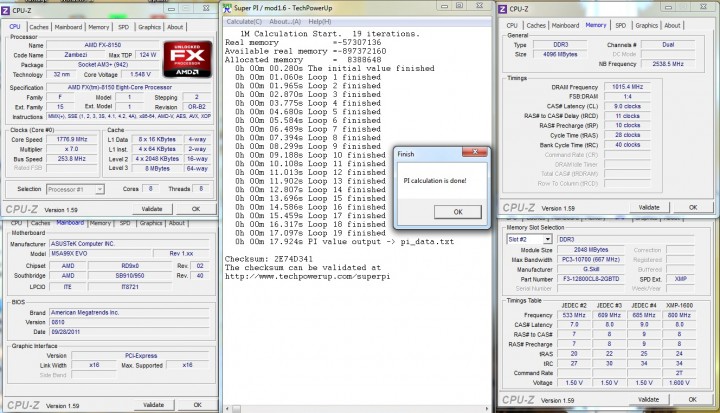The image size is (720, 413).
Task: Click OK in the SPD window
Action: (x=692, y=400)
